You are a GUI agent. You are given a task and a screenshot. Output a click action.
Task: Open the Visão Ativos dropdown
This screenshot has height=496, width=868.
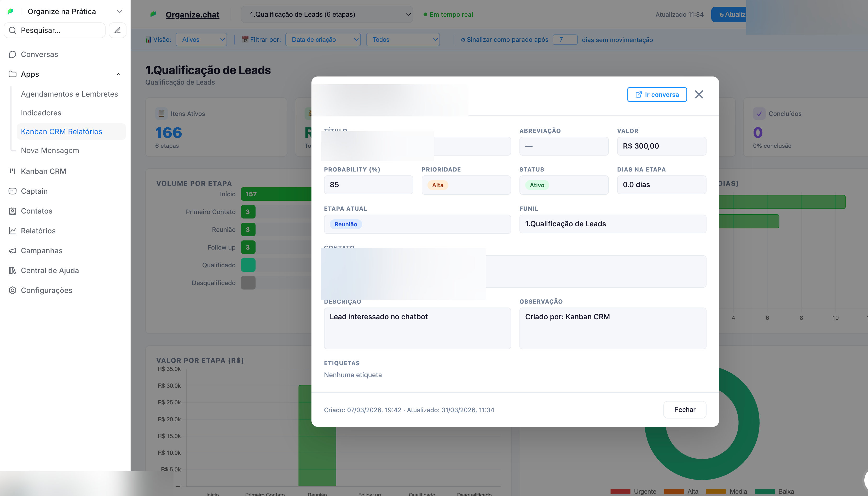(x=201, y=39)
